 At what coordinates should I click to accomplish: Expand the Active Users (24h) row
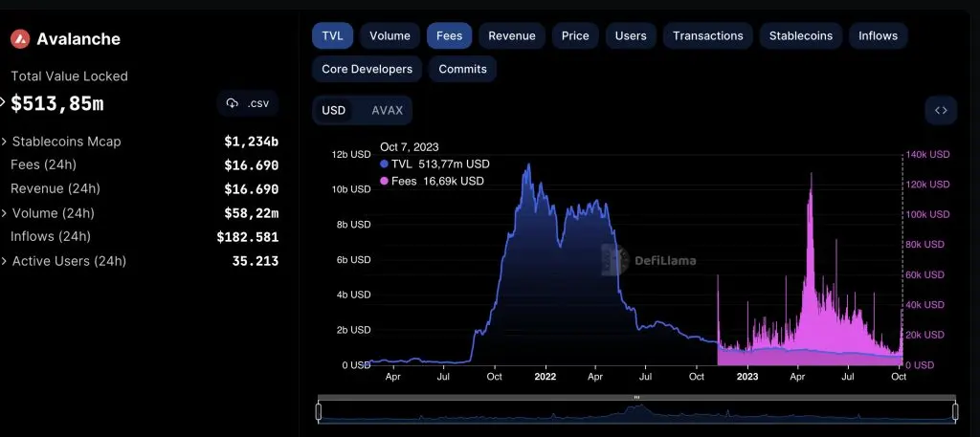point(5,261)
